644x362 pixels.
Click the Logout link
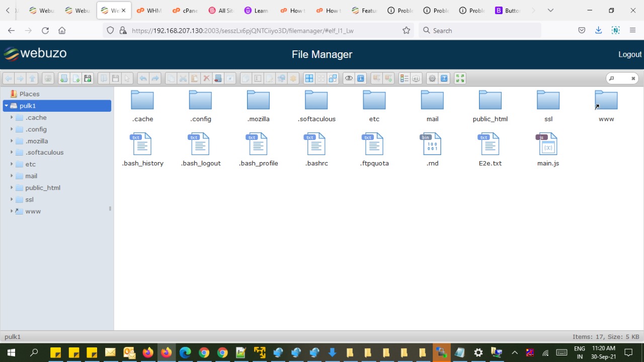click(629, 54)
